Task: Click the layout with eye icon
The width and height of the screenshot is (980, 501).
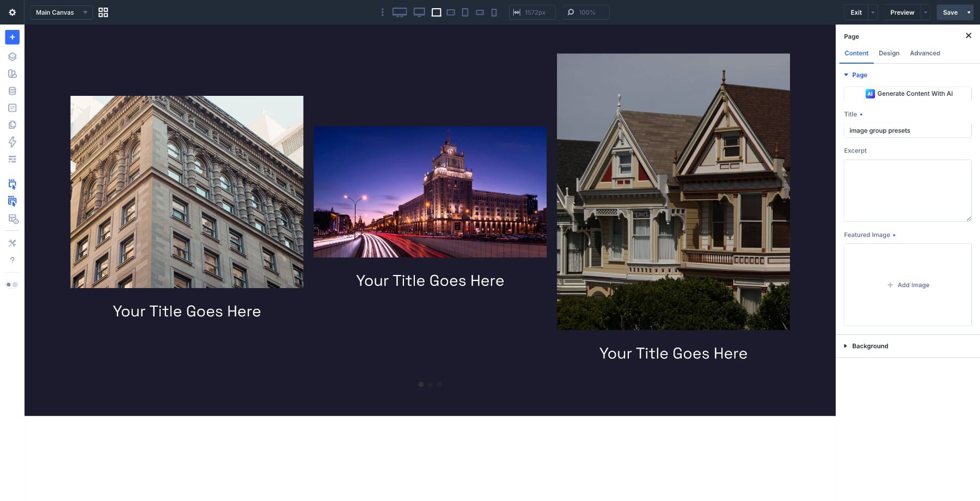Action: coord(13,219)
